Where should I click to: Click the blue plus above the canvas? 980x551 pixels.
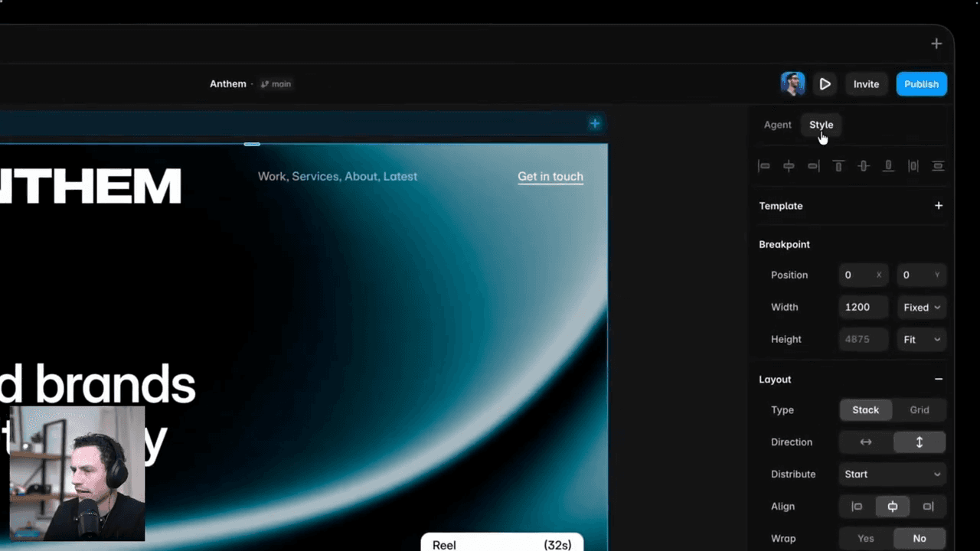595,123
